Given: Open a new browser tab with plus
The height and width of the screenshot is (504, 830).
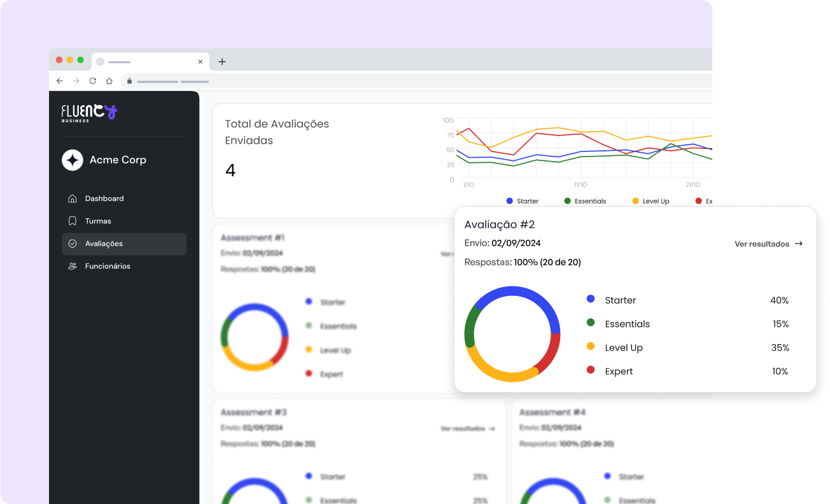Looking at the screenshot, I should (222, 62).
